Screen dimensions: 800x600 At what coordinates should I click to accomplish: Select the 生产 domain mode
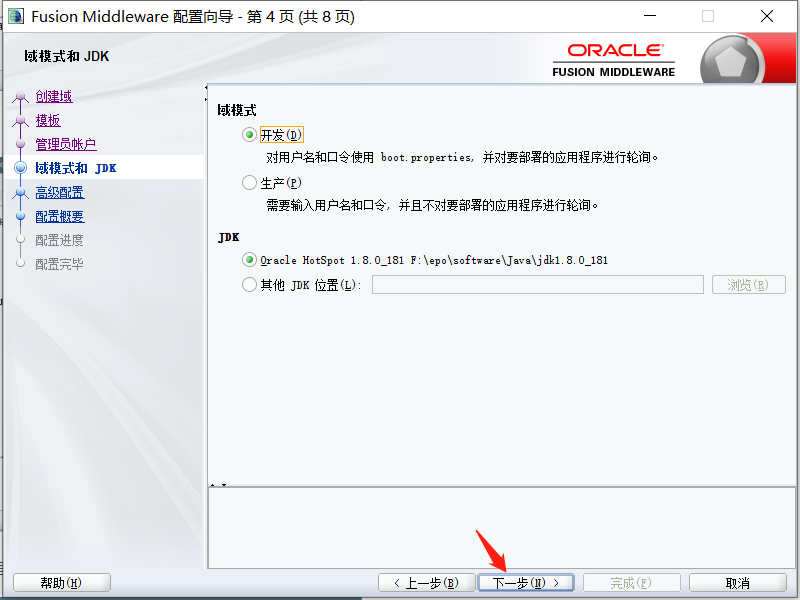[x=250, y=182]
